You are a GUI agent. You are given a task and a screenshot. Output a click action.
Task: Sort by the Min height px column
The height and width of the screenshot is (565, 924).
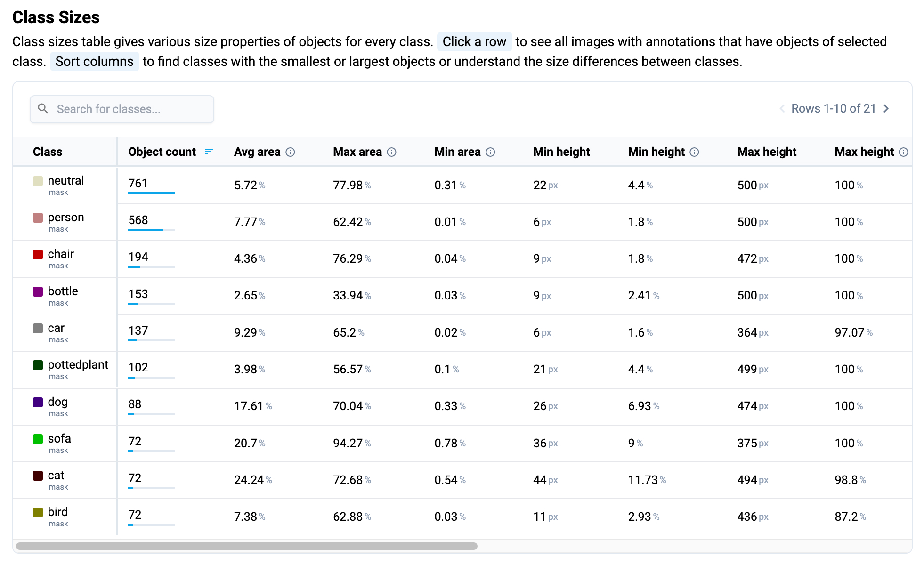pyautogui.click(x=561, y=152)
